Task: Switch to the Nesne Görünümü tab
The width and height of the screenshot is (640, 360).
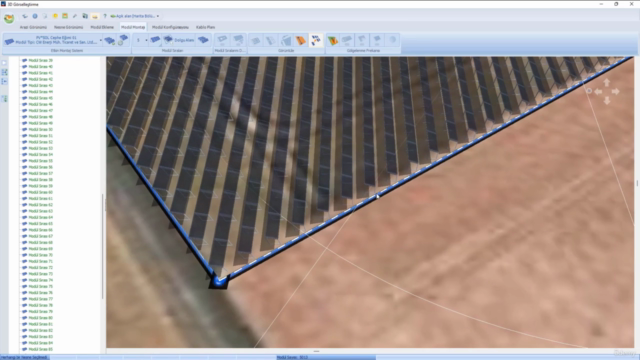Action: [x=69, y=27]
